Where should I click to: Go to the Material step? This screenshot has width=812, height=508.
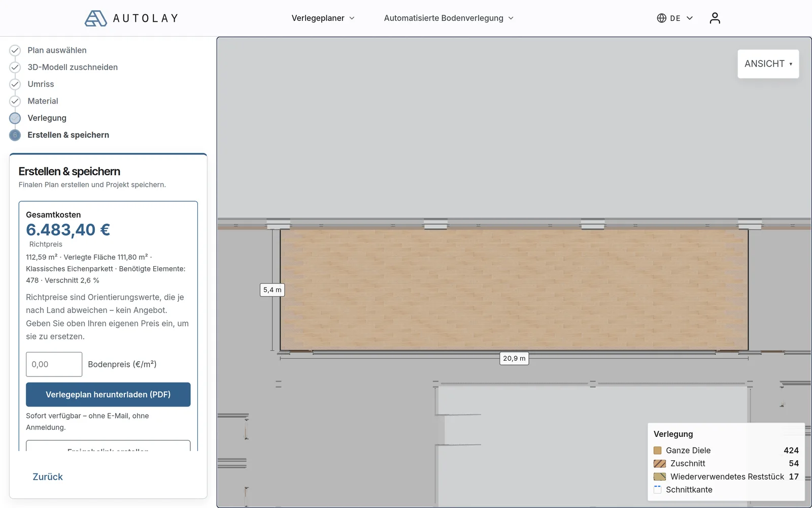[x=43, y=101]
